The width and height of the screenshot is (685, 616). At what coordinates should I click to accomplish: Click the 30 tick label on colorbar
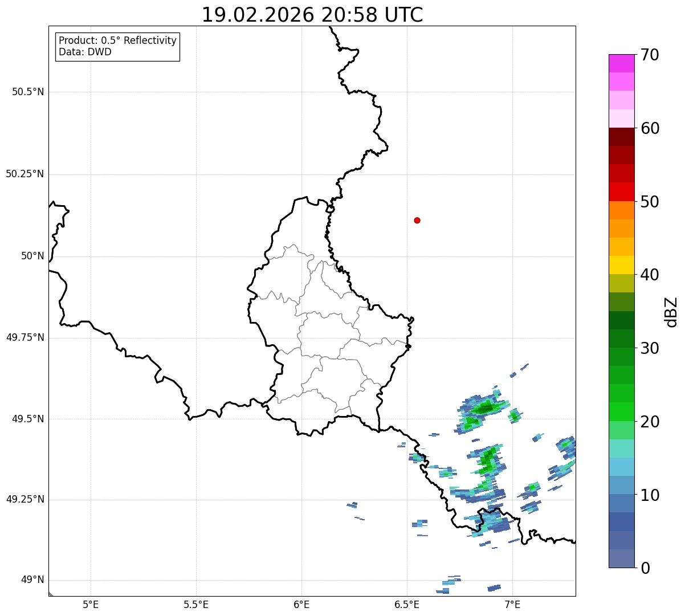650,348
